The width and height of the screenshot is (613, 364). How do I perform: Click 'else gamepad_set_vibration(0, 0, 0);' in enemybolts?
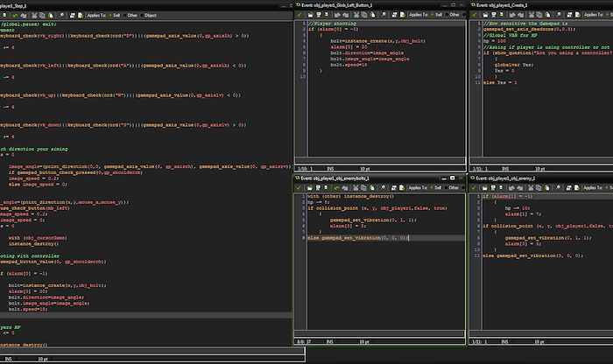click(x=358, y=238)
